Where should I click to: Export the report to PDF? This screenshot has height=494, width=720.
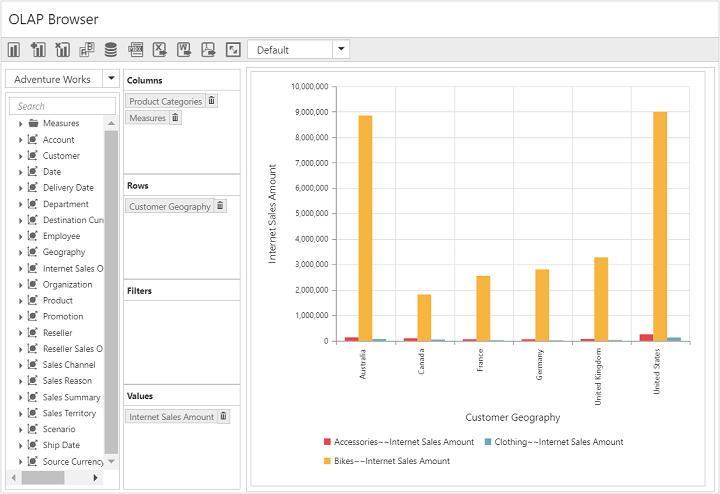coord(208,50)
